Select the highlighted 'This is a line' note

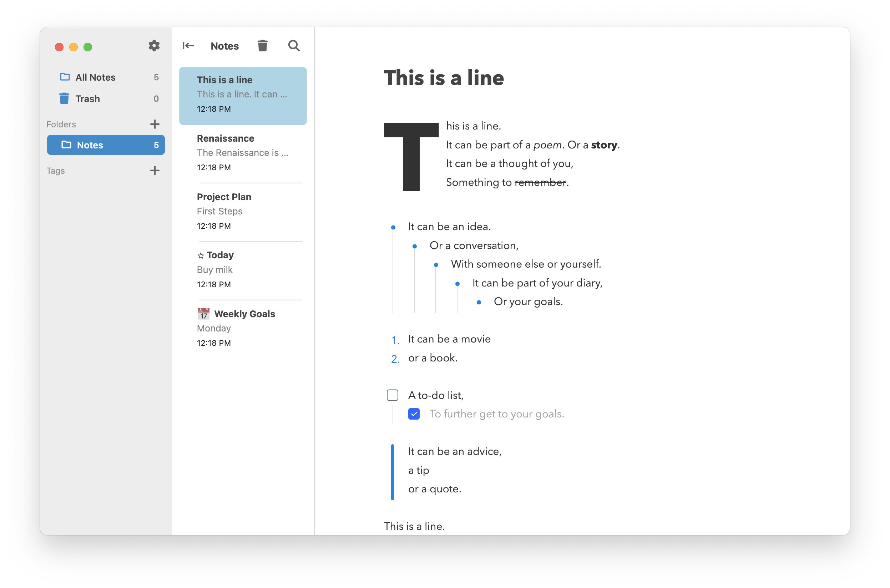coord(243,94)
